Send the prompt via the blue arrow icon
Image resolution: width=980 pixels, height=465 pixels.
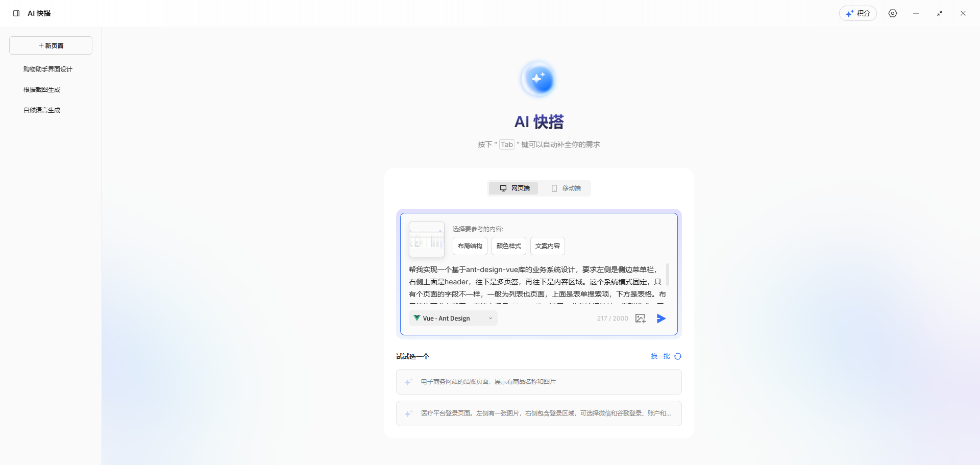point(661,318)
